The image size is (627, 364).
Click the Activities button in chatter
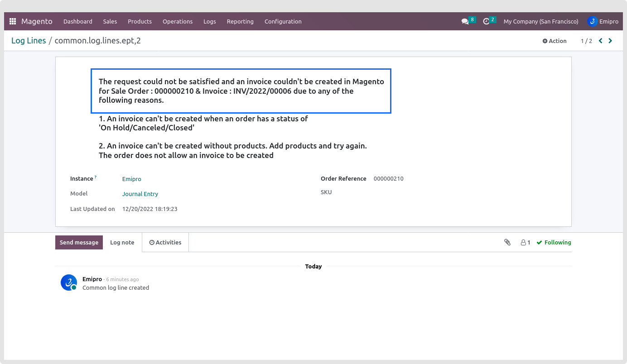(165, 242)
